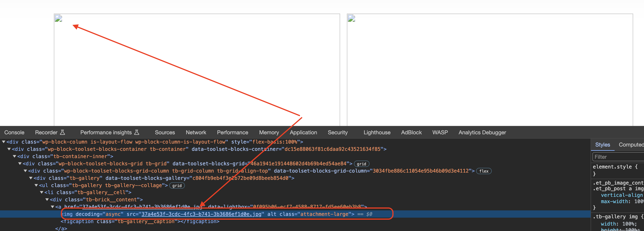
Task: Toggle the flex badge on tb-grid-column div
Action: (x=484, y=171)
